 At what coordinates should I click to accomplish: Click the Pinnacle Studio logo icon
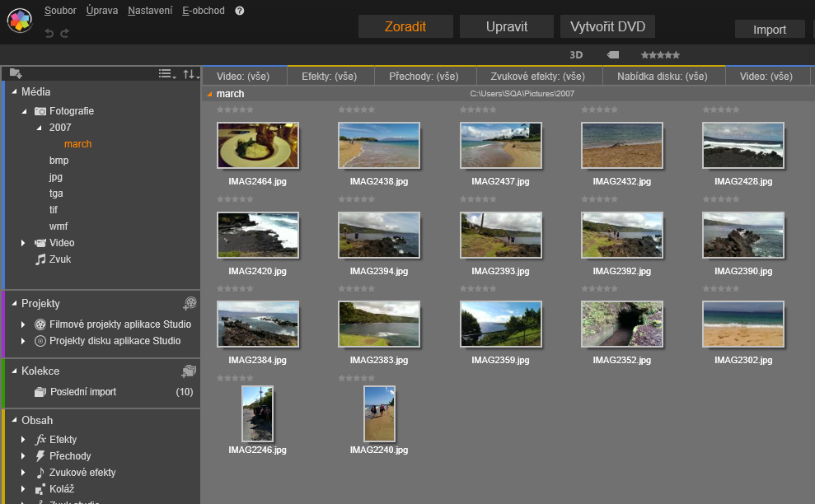pyautogui.click(x=20, y=21)
